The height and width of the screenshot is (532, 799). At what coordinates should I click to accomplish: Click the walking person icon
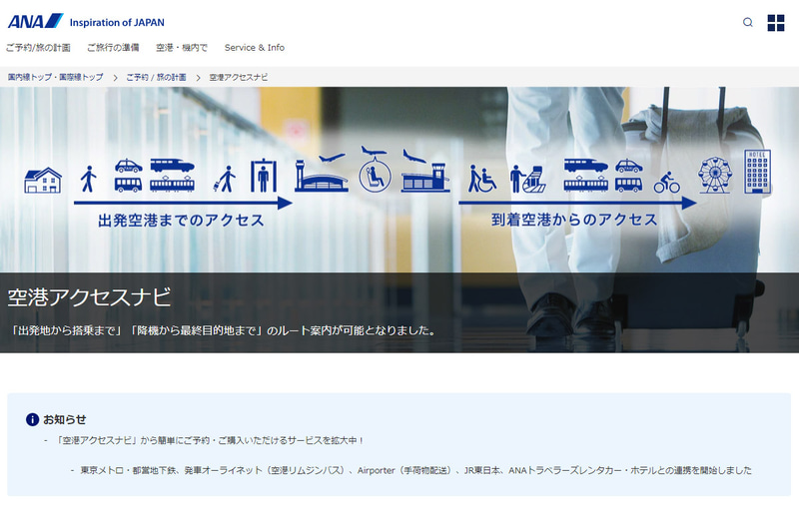(x=88, y=180)
